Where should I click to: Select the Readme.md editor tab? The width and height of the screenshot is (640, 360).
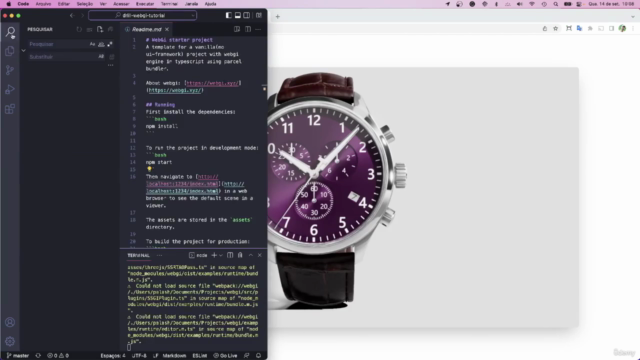(147, 29)
